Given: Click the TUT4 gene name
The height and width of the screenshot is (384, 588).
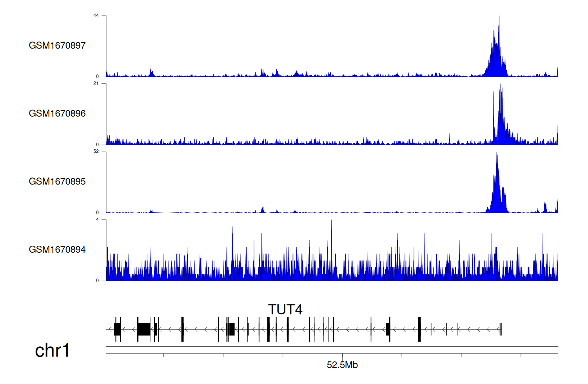Looking at the screenshot, I should coord(285,310).
